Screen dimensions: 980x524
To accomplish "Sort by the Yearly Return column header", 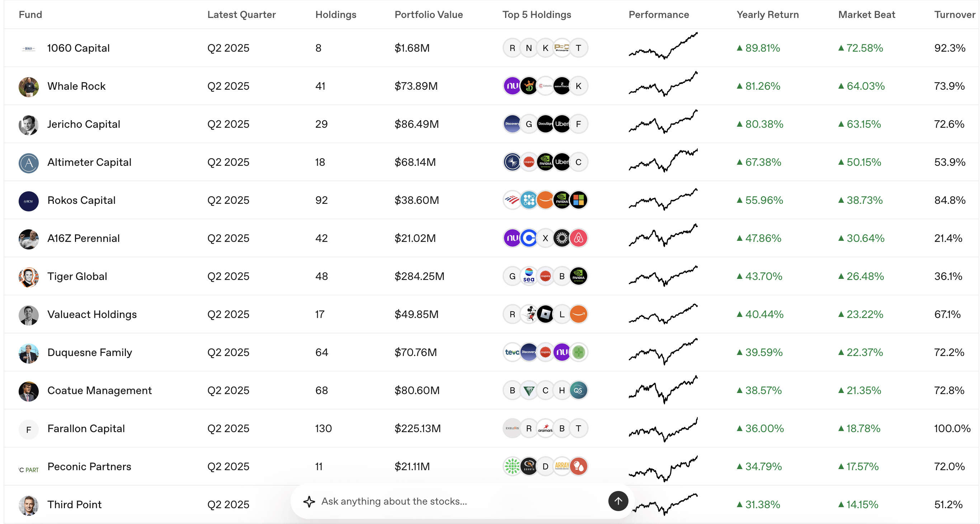I will 767,14.
